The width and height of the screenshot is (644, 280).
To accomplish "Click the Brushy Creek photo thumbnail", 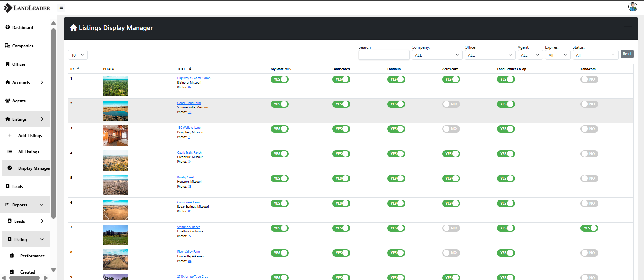I will coord(115,185).
